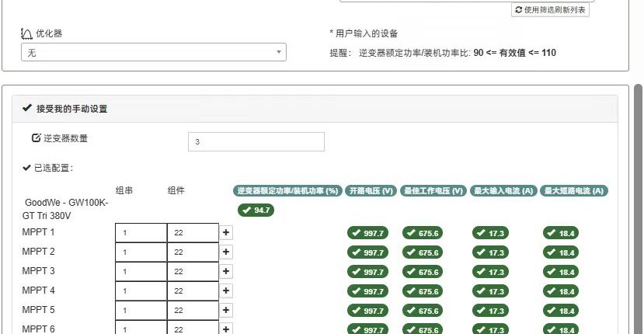Click the plus button on the MPPT 4 row
644x334 pixels.
tap(226, 291)
